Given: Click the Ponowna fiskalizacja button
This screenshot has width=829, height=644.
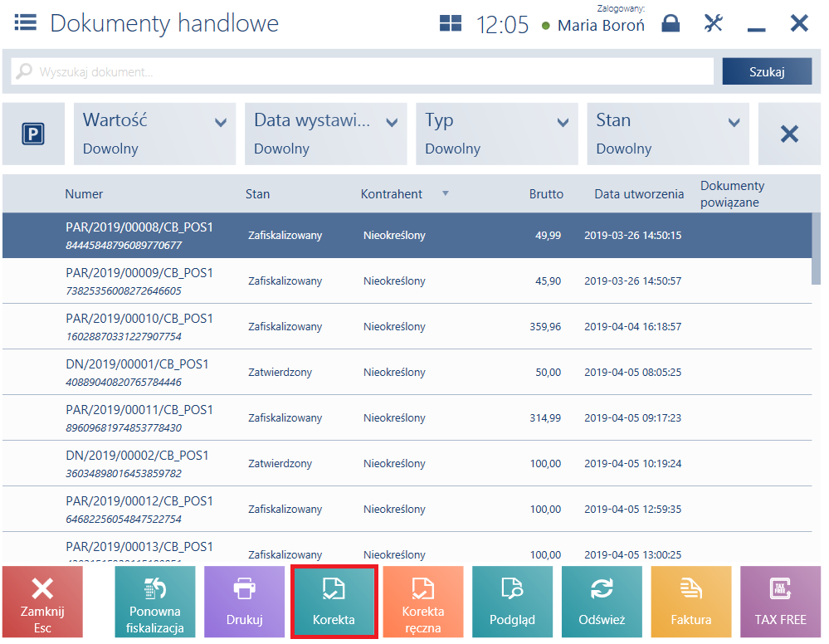Looking at the screenshot, I should (x=155, y=602).
